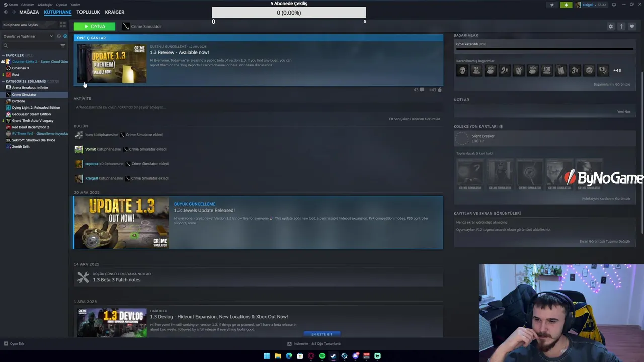Open the Update 1.3 Preview thumbnail
The height and width of the screenshot is (362, 644).
(112, 63)
